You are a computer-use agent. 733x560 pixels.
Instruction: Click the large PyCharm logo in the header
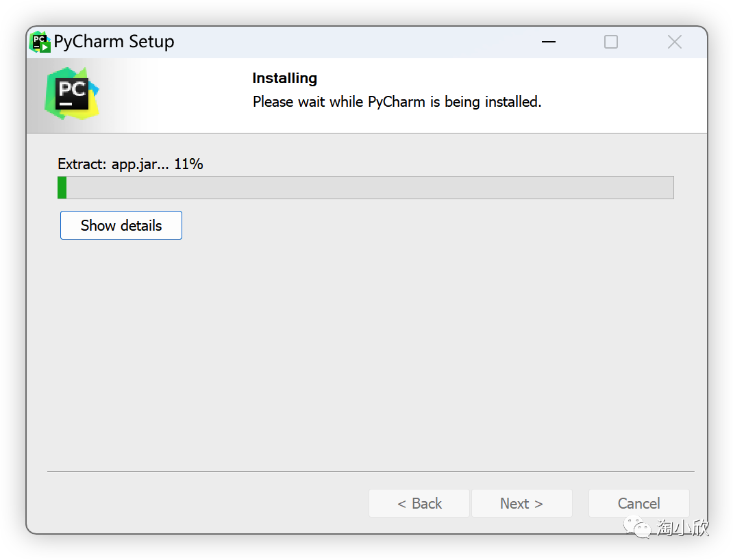pos(72,94)
